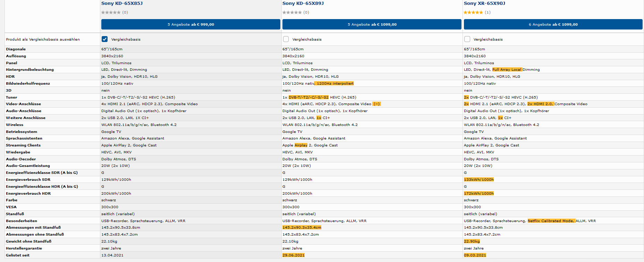Click the Diagonale row label
Viewport: 644px width, 262px height.
click(x=16, y=49)
